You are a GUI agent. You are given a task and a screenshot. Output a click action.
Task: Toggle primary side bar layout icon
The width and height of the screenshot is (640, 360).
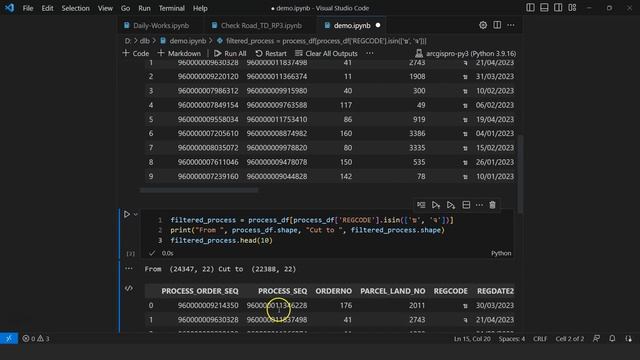coord(530,8)
